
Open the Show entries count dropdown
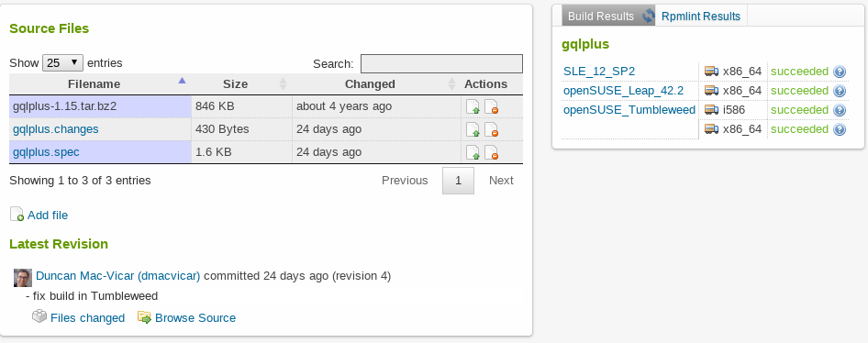click(62, 63)
